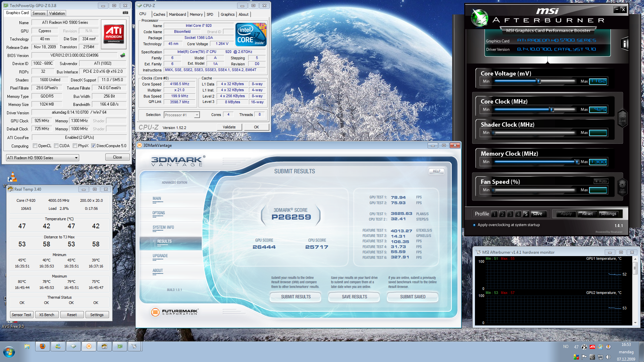The height and width of the screenshot is (362, 644).
Task: Open Windows Explorer from the taskbar
Action: pyautogui.click(x=27, y=346)
